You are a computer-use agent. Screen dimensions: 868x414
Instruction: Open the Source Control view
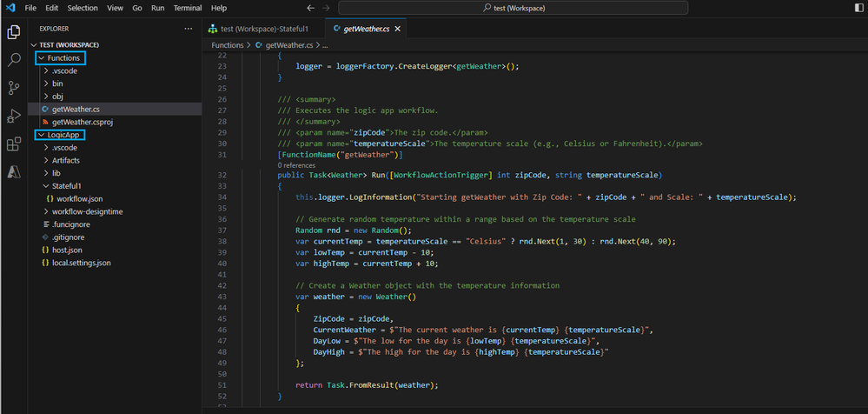[14, 88]
